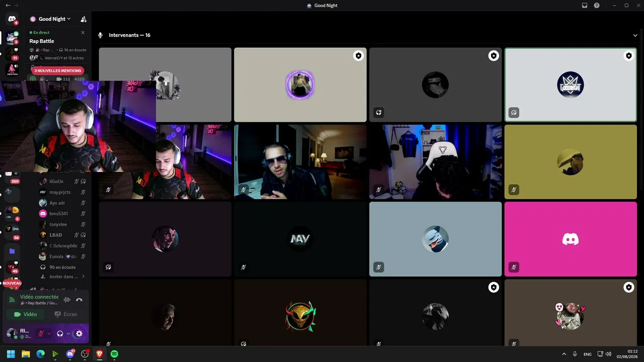Focus the purple-ring avatar speaker tile
This screenshot has width=644, height=362.
point(300,84)
